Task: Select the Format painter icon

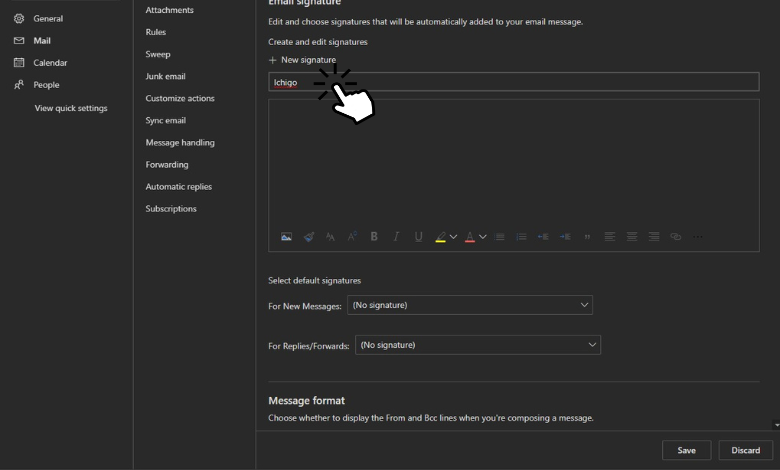Action: [x=309, y=237]
